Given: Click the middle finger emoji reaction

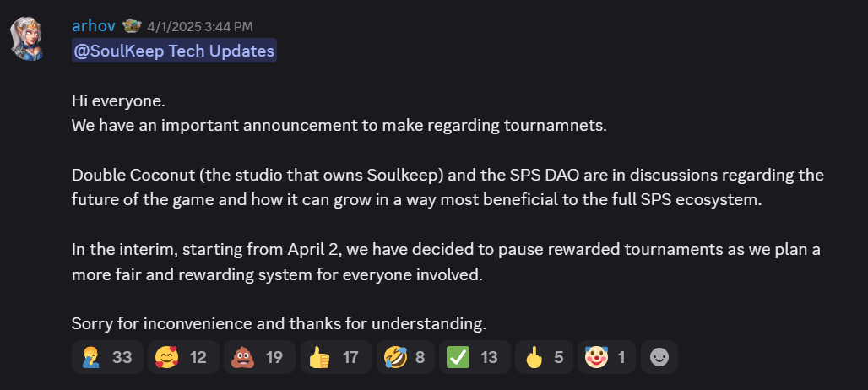Looking at the screenshot, I should coord(544,357).
